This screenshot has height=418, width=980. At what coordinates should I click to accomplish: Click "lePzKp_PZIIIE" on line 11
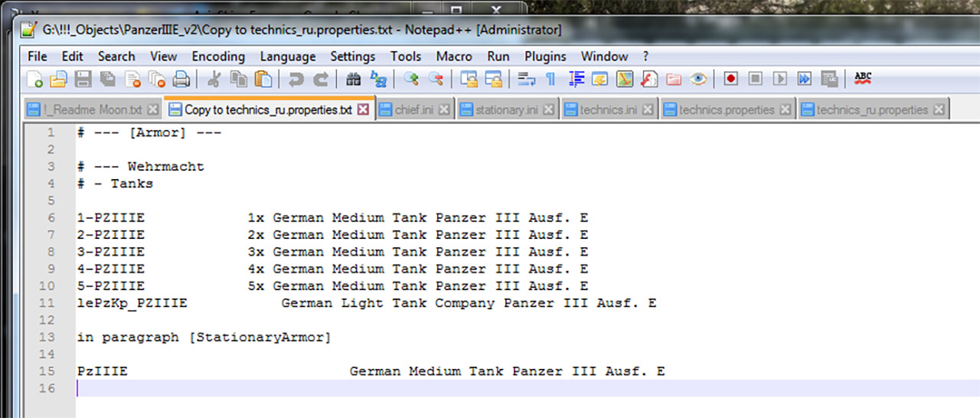click(x=132, y=303)
